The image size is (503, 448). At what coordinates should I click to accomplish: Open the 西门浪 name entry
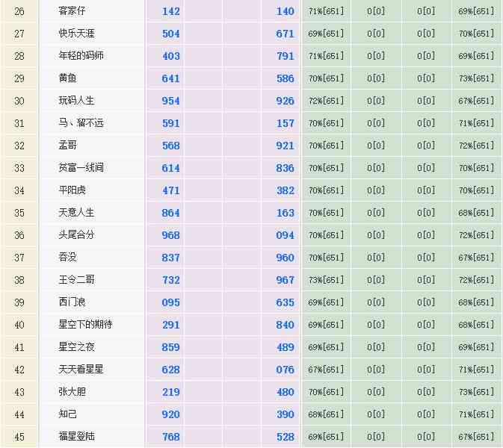coord(72,302)
